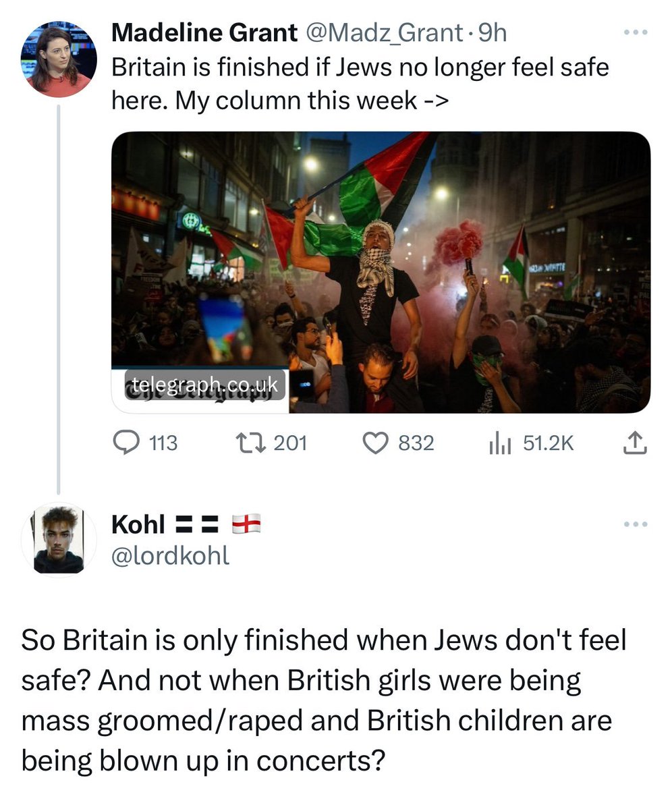Image resolution: width=672 pixels, height=809 pixels.
Task: Click the 9h timestamp
Action: pos(493,32)
